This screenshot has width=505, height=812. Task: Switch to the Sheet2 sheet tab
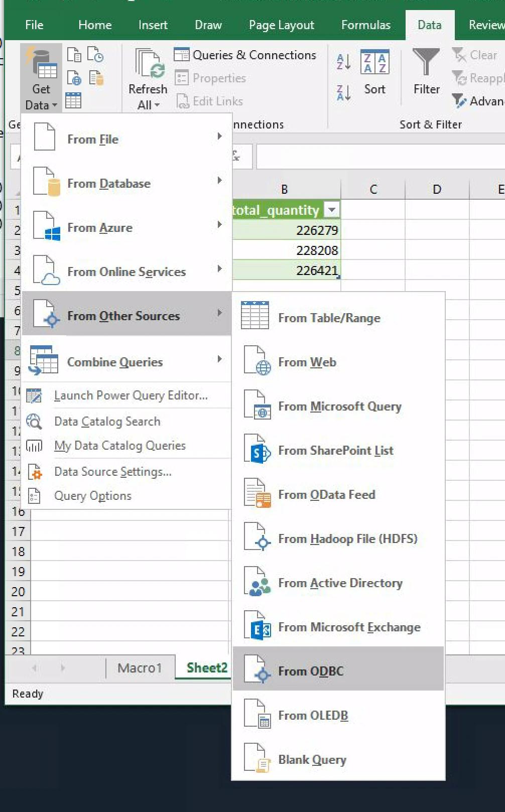(x=207, y=668)
